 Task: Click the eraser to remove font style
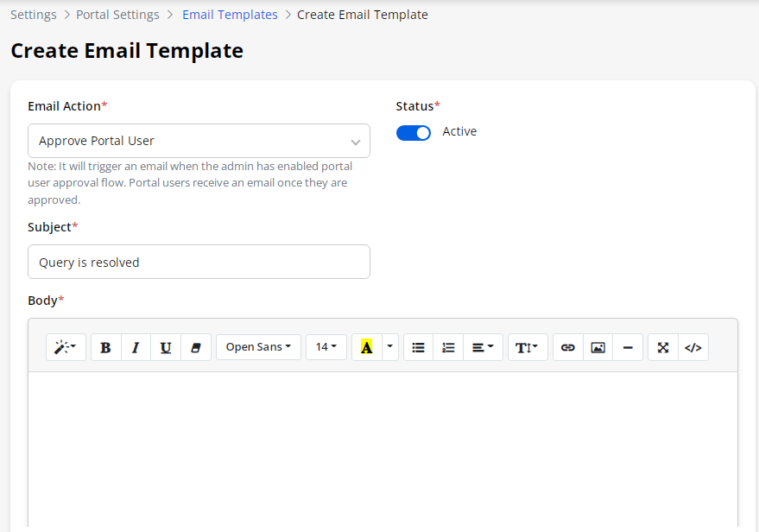(x=195, y=347)
